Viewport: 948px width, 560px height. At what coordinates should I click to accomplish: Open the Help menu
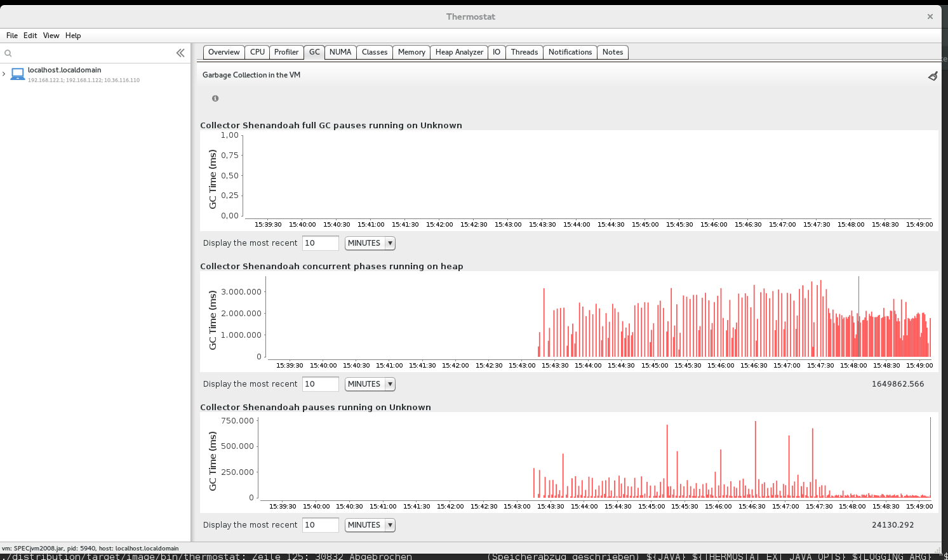(x=73, y=36)
